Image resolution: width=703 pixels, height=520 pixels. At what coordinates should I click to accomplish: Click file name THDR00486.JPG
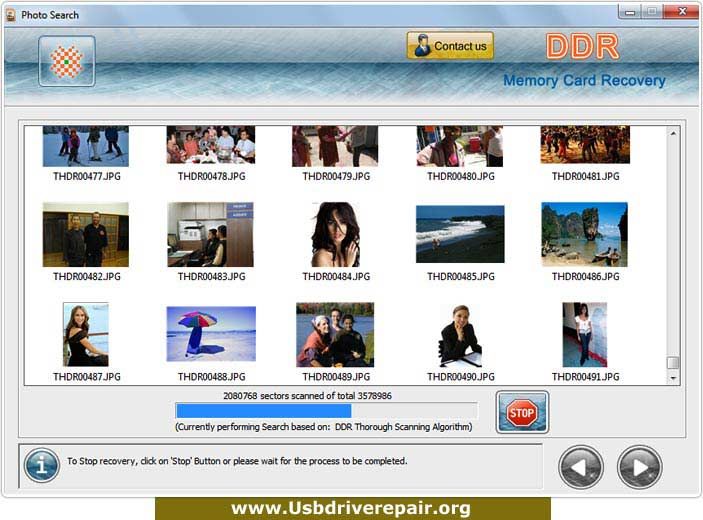pyautogui.click(x=585, y=277)
